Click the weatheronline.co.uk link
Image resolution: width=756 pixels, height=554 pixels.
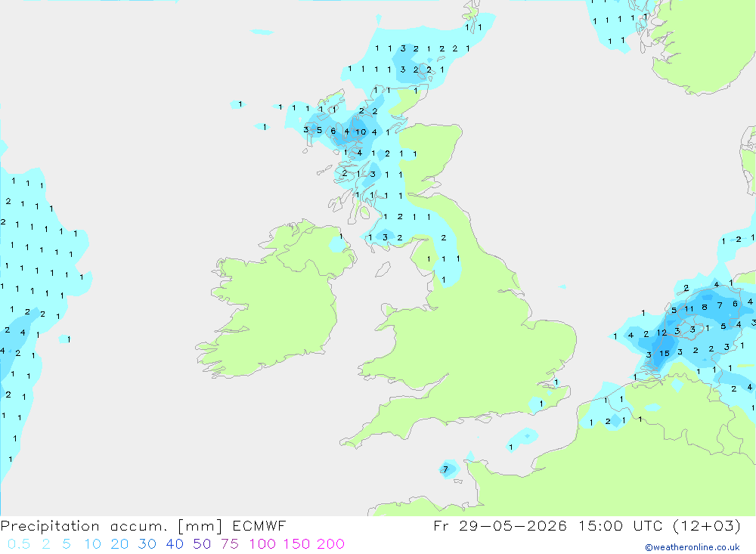pos(692,547)
